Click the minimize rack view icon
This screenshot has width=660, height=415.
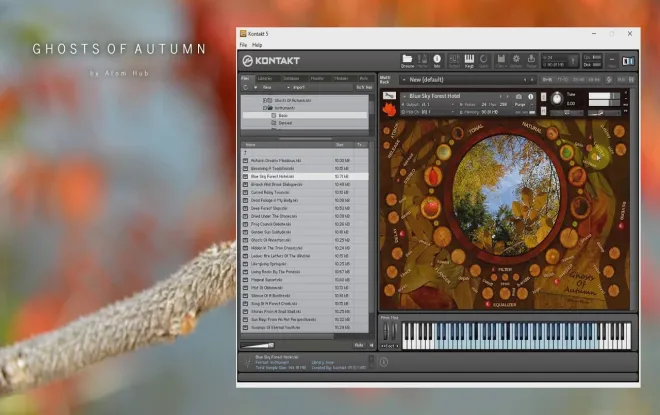point(612,61)
